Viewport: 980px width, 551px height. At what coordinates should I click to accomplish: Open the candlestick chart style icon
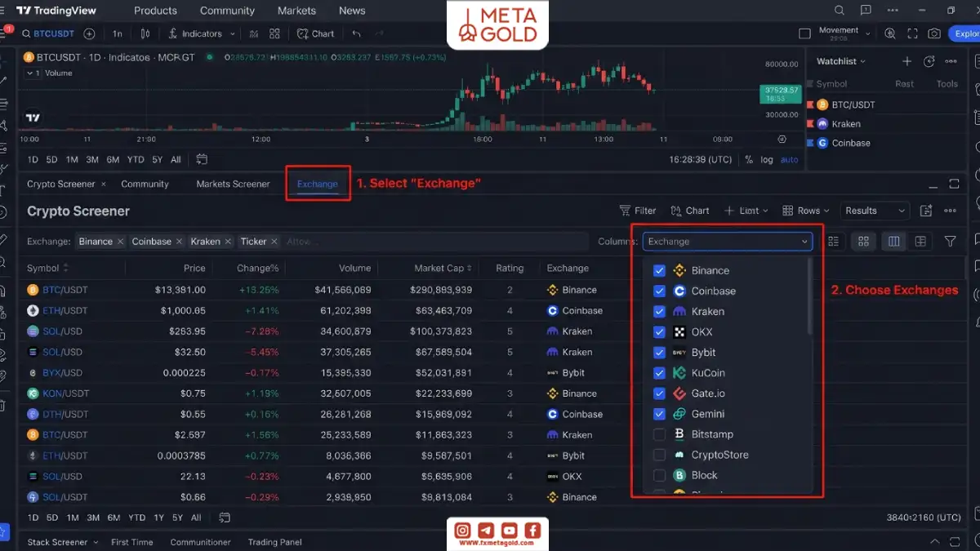[x=145, y=33]
